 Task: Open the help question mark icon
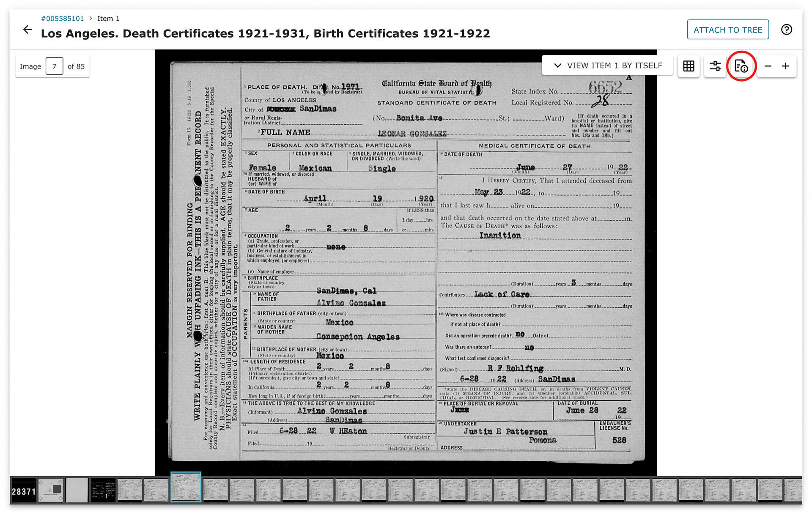tap(786, 30)
